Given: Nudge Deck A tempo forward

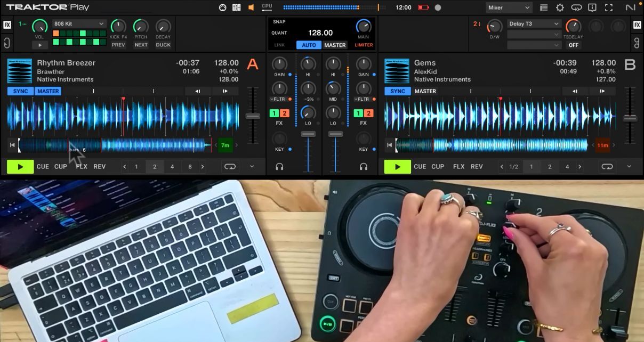Looking at the screenshot, I should click(x=225, y=91).
